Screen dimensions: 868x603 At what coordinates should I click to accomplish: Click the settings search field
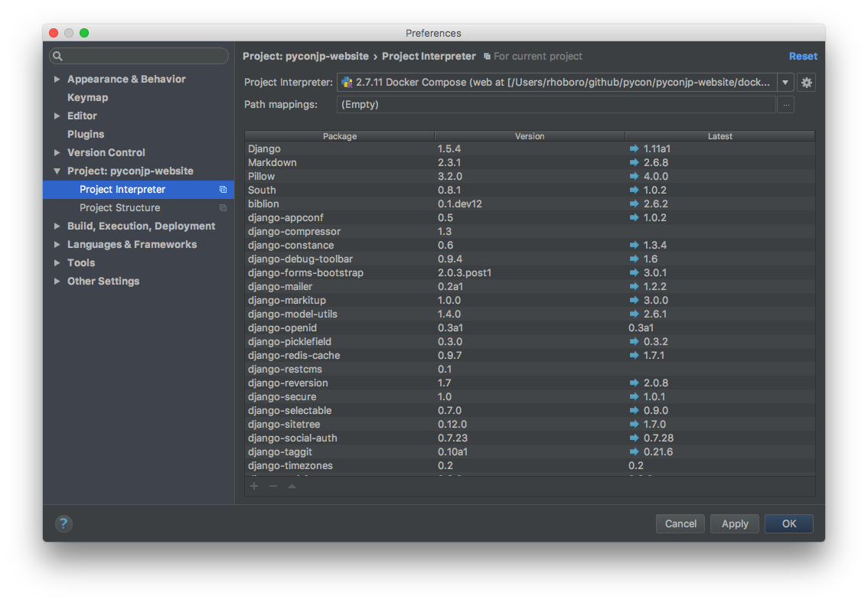[x=139, y=56]
